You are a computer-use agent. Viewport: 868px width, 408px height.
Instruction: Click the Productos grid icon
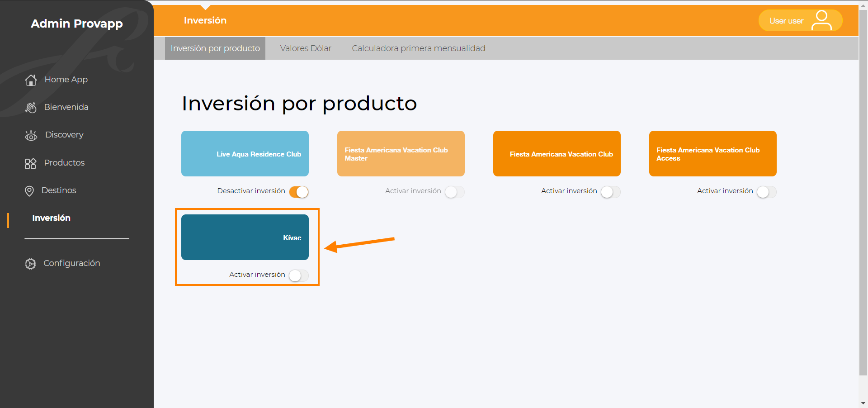(30, 163)
